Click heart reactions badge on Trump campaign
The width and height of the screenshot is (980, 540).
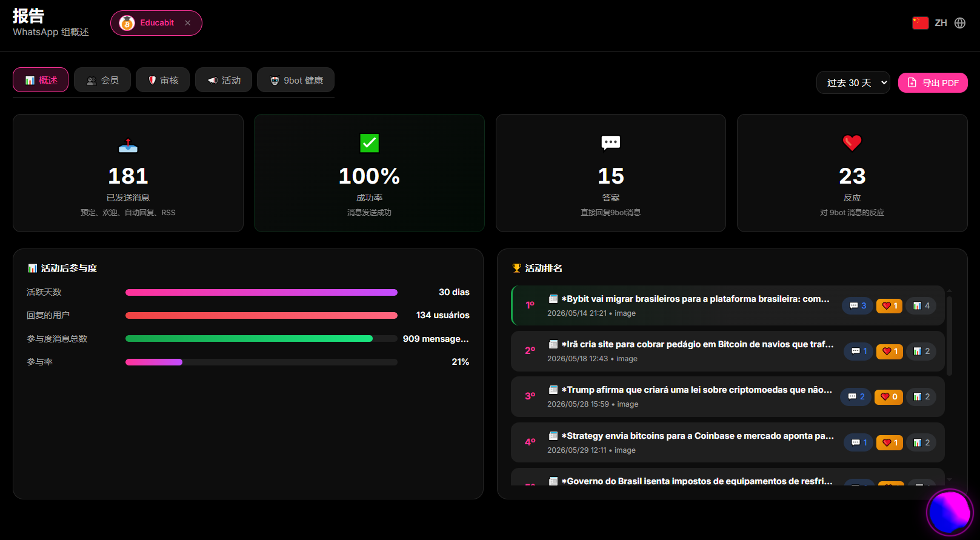click(888, 396)
